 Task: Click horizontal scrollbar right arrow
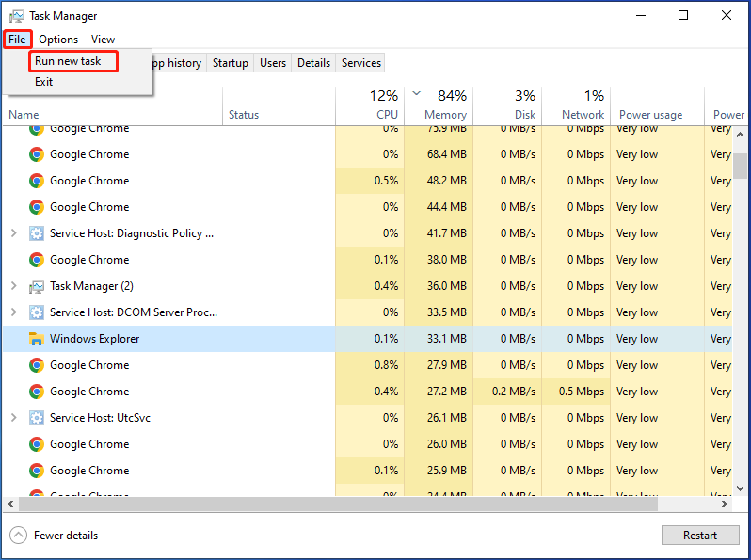725,504
